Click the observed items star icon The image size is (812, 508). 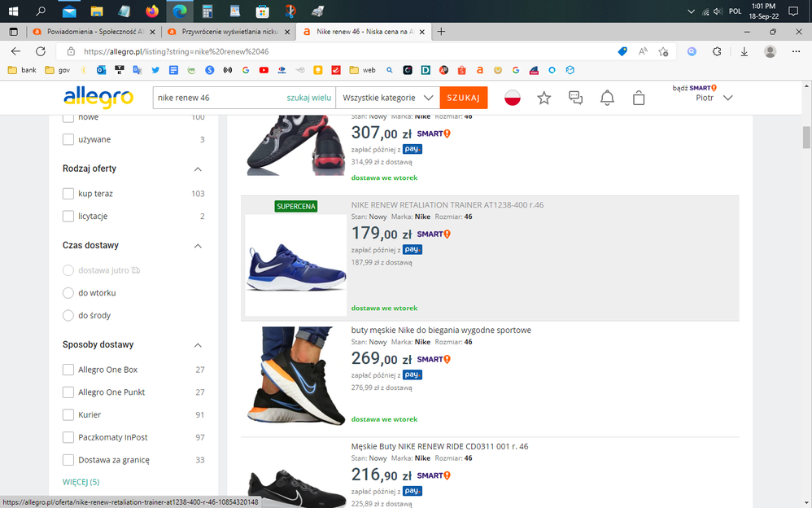(x=544, y=97)
